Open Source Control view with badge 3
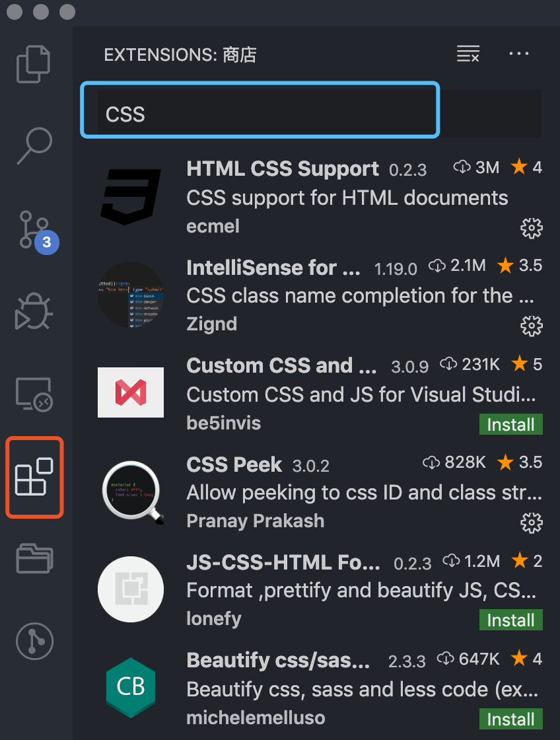560x740 pixels. [34, 230]
